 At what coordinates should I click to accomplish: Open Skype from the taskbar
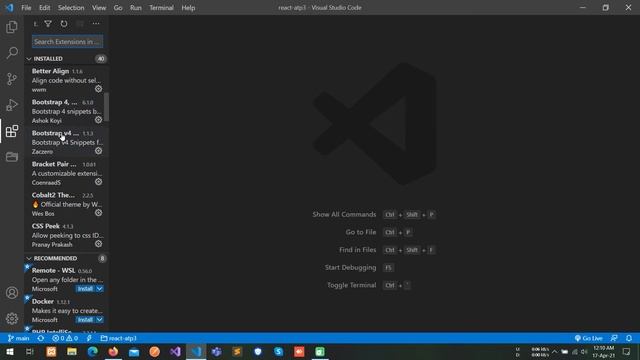point(278,351)
